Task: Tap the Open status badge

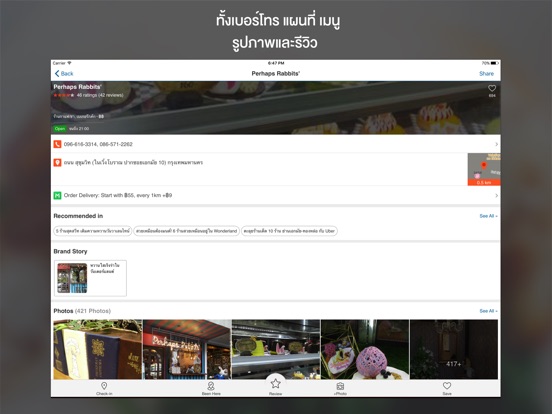Action: click(60, 128)
